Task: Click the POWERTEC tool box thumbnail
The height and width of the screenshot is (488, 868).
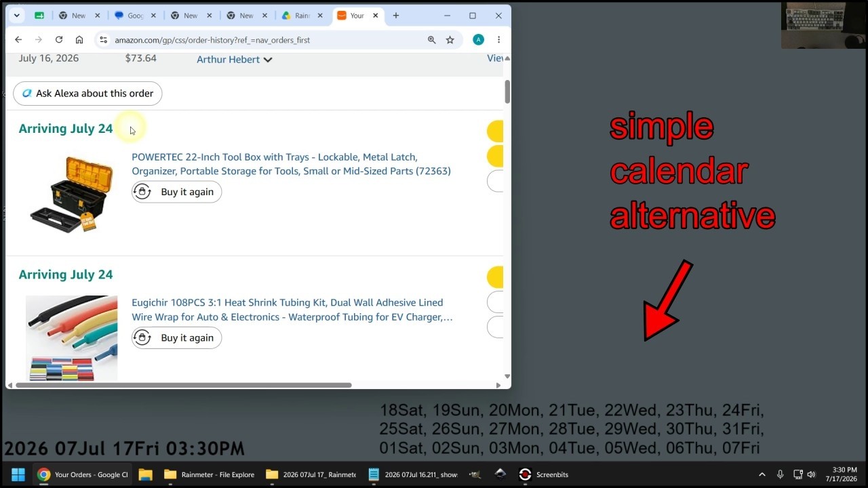Action: tap(71, 195)
